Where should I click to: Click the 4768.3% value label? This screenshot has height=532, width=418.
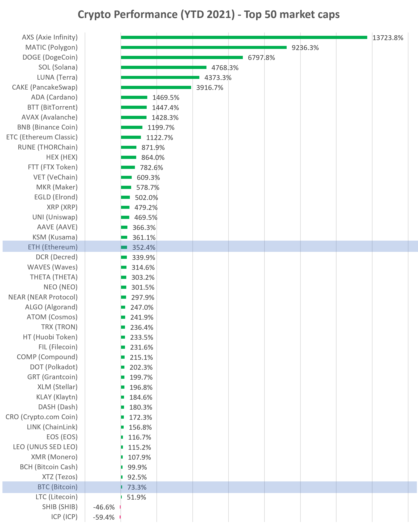(x=225, y=68)
